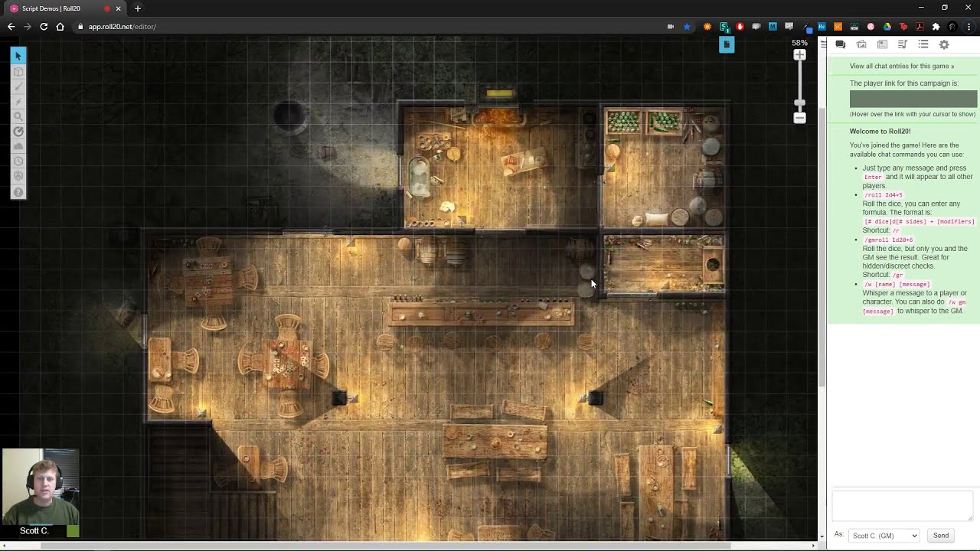
Task: Open a new browser tab
Action: pyautogui.click(x=138, y=8)
